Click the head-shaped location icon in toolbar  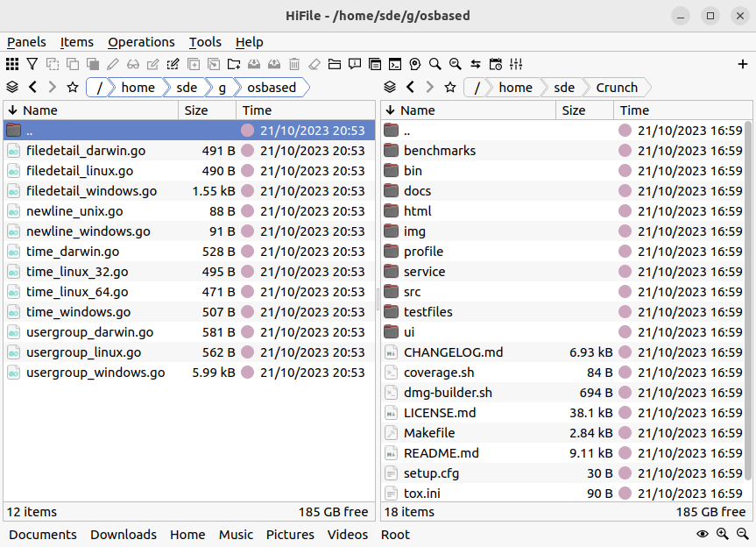pos(415,64)
